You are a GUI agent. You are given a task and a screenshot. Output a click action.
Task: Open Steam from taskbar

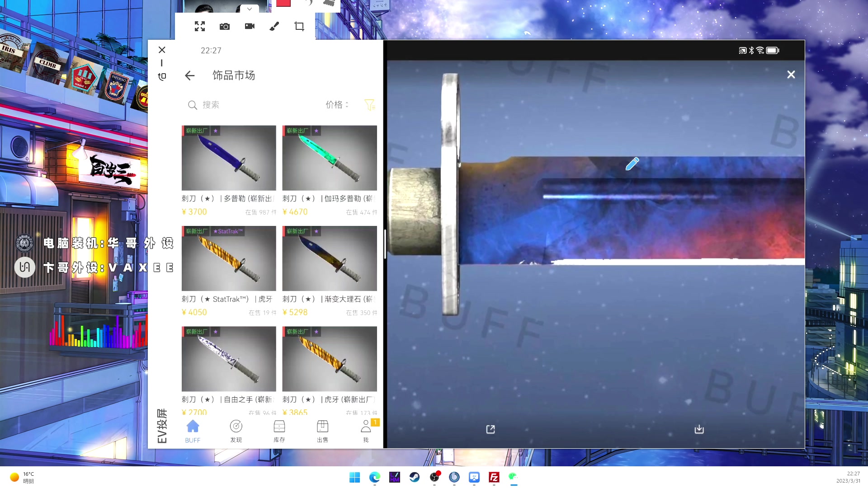tap(415, 477)
